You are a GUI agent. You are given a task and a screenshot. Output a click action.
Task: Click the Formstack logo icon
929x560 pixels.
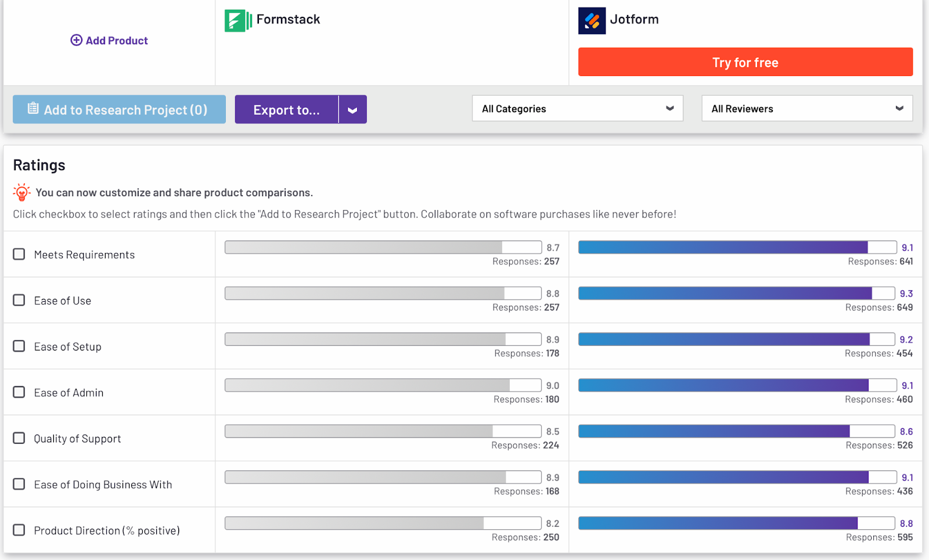pyautogui.click(x=238, y=21)
